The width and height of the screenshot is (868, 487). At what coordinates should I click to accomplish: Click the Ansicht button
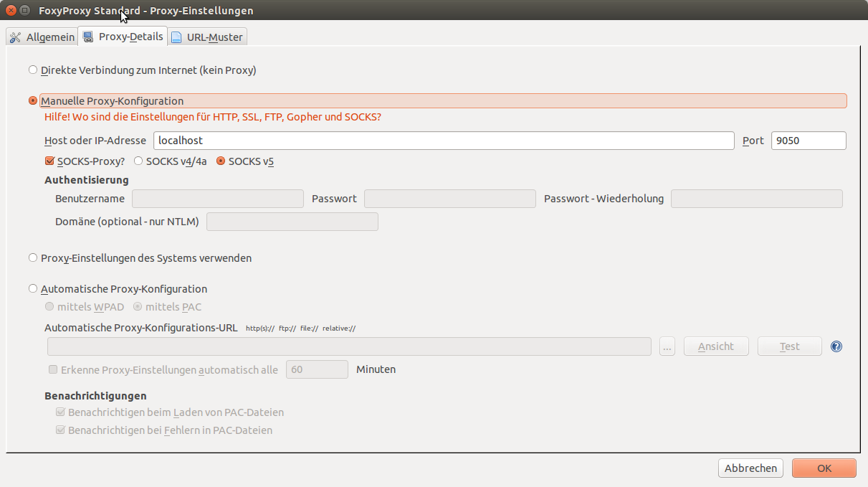pos(716,346)
